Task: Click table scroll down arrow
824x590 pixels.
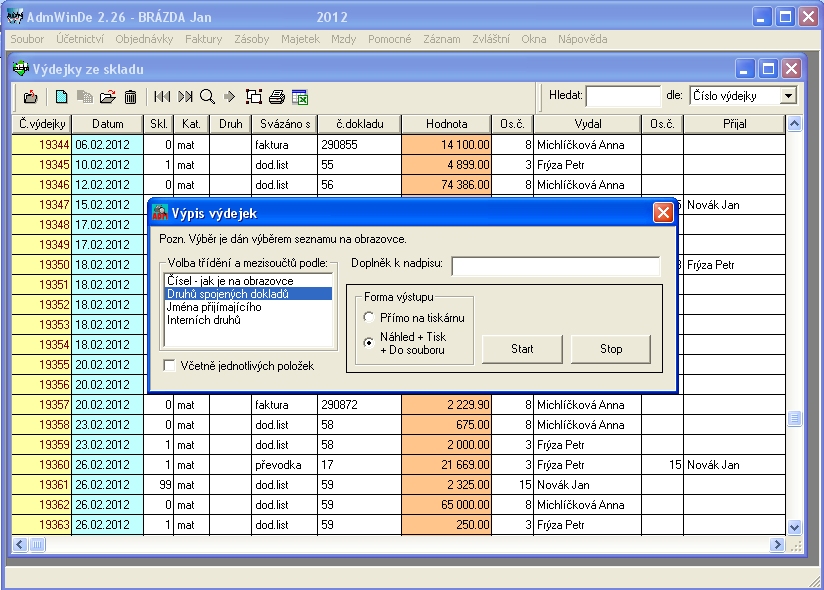Action: (794, 527)
